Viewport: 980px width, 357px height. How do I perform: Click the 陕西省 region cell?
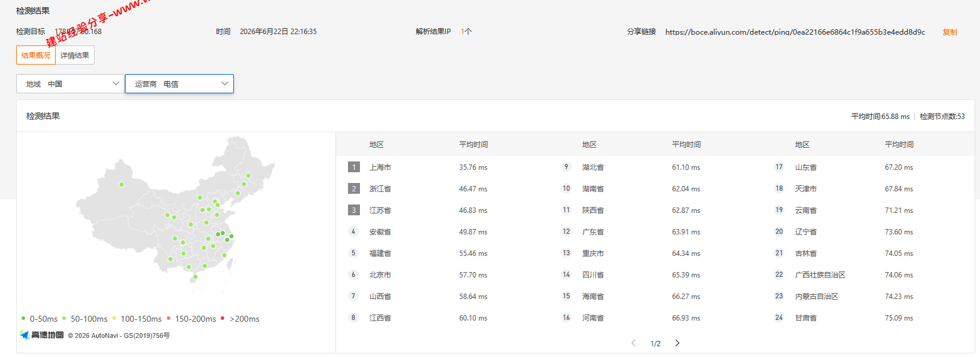pyautogui.click(x=593, y=210)
